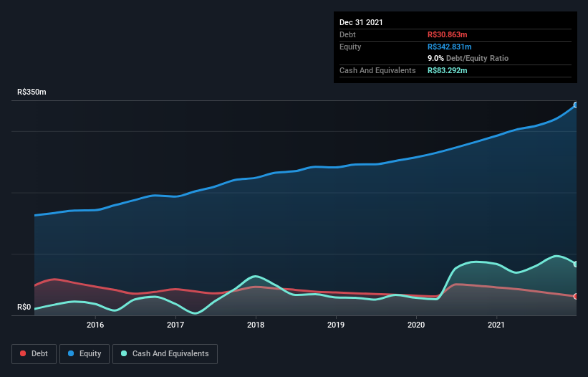This screenshot has height=377, width=588.
Task: Click the R$0 y-axis label
Action: (x=25, y=307)
